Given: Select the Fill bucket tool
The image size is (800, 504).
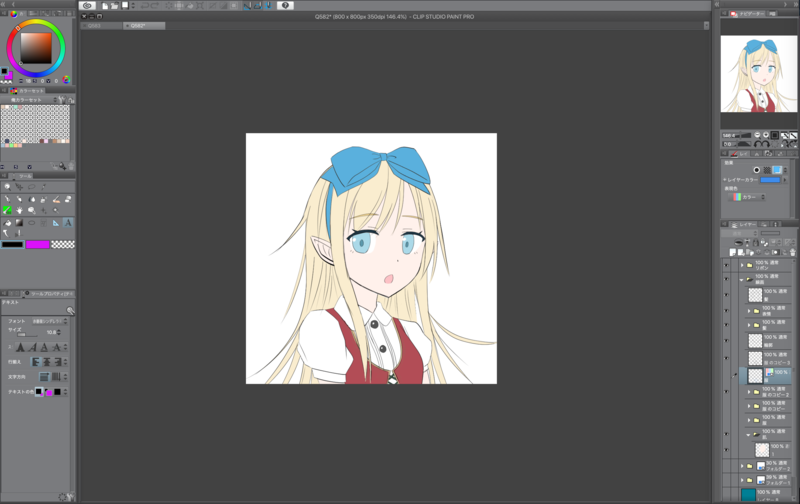Looking at the screenshot, I should 7,223.
